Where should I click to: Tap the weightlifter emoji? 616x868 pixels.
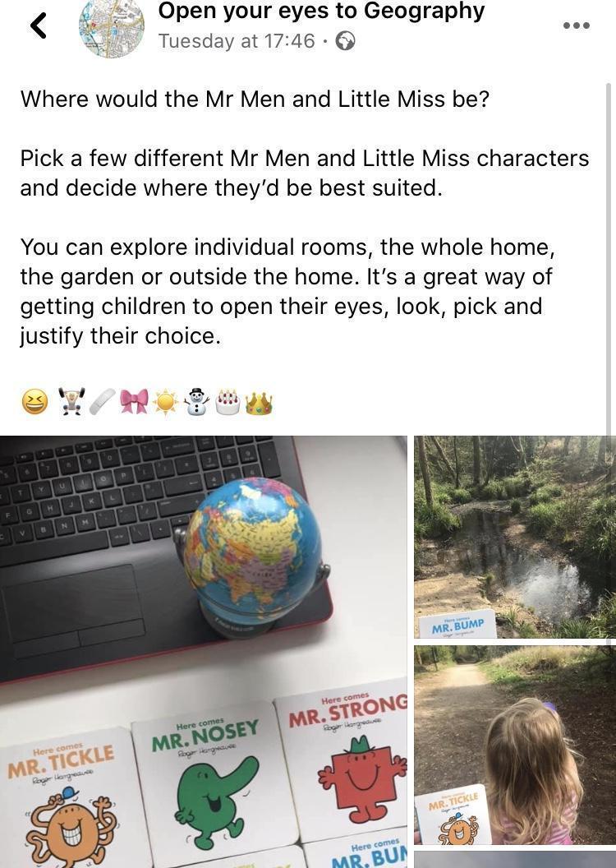72,402
